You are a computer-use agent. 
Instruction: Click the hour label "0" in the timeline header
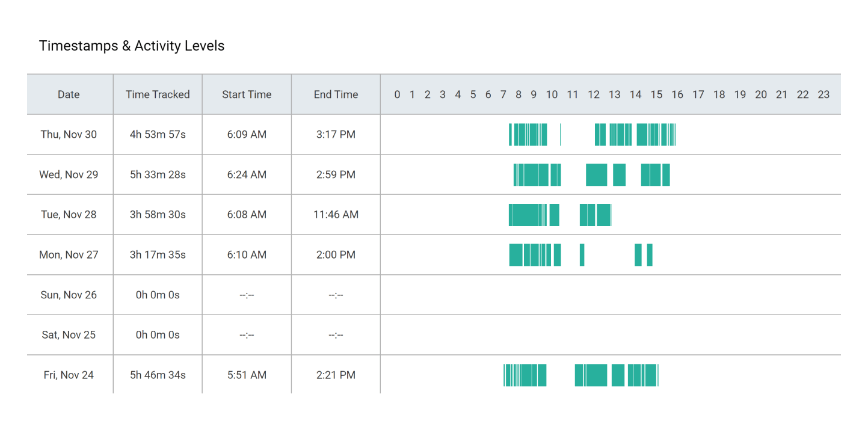pos(397,94)
